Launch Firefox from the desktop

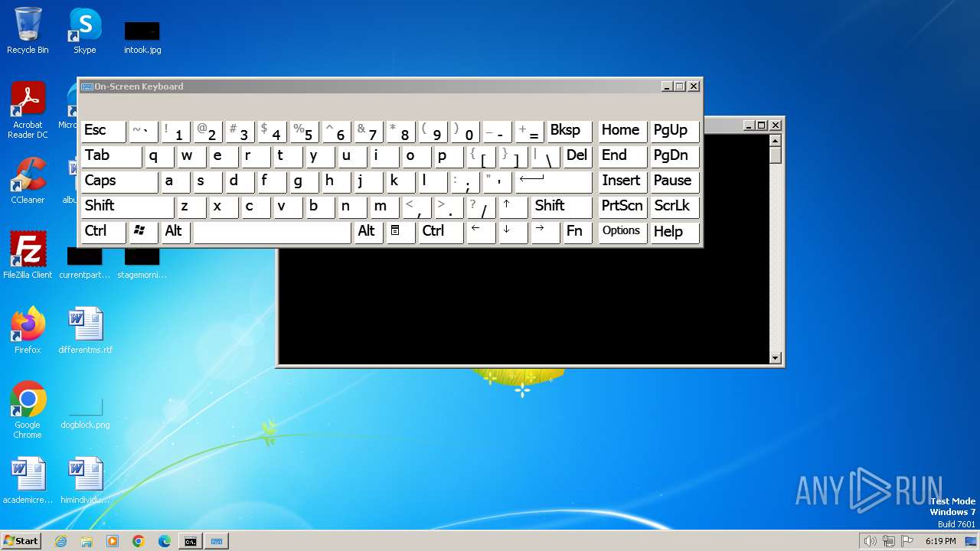click(x=28, y=331)
